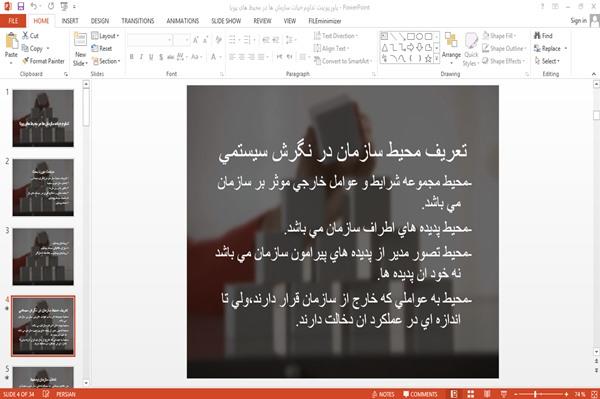Select slide 1 thumbnail
This screenshot has width=600, height=399.
[43, 118]
